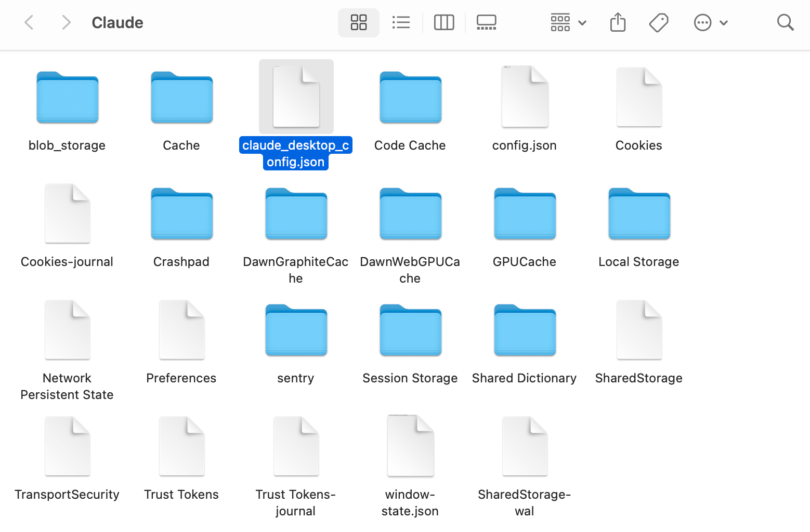Select the Local Storage folder icon
This screenshot has width=810, height=532.
(x=639, y=214)
